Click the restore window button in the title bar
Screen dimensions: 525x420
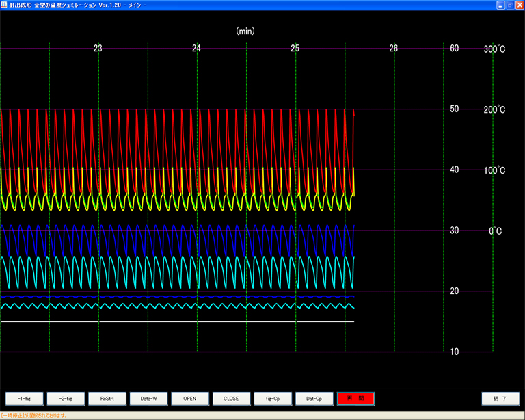point(510,5)
